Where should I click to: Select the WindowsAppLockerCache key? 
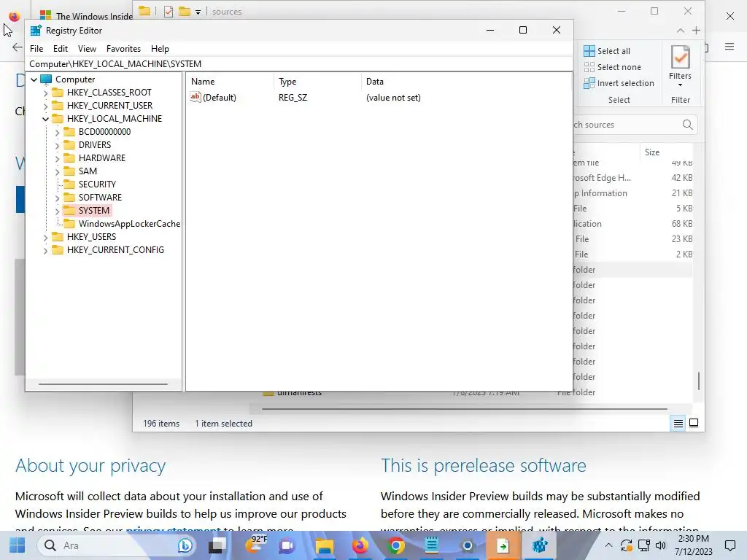tap(129, 224)
